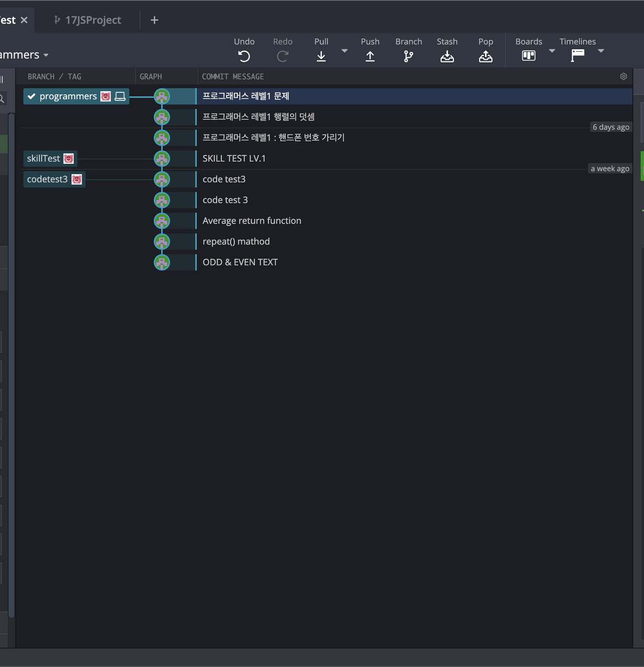
Task: Close the current repository tab
Action: pos(24,20)
